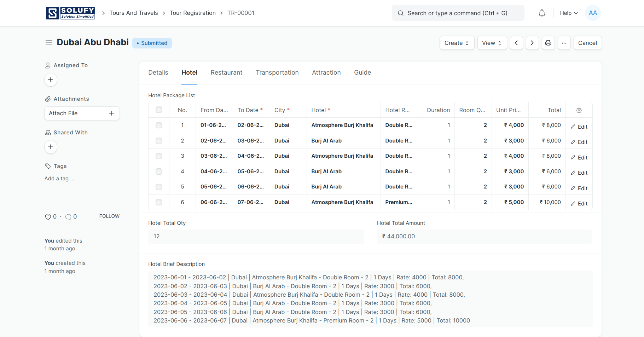Check row 1 checkbox
The height and width of the screenshot is (337, 644).
point(159,125)
